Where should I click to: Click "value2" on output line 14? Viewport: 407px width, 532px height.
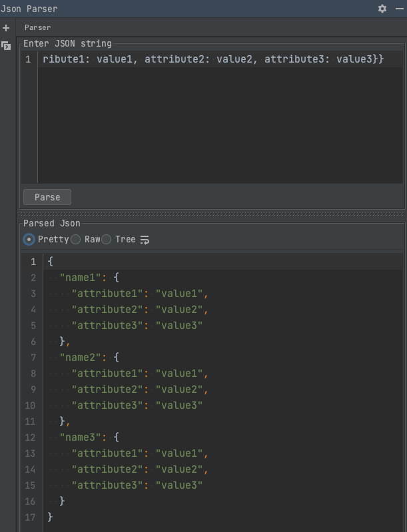pyautogui.click(x=179, y=469)
